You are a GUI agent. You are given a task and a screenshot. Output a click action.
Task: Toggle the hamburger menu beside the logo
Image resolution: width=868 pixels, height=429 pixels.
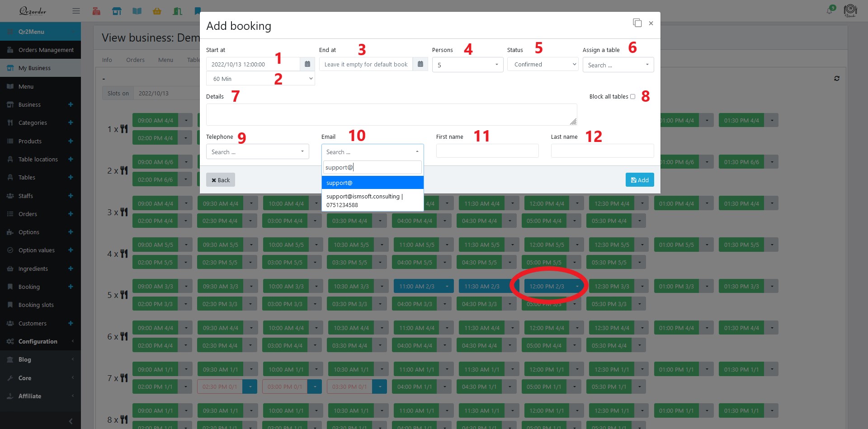tap(76, 10)
